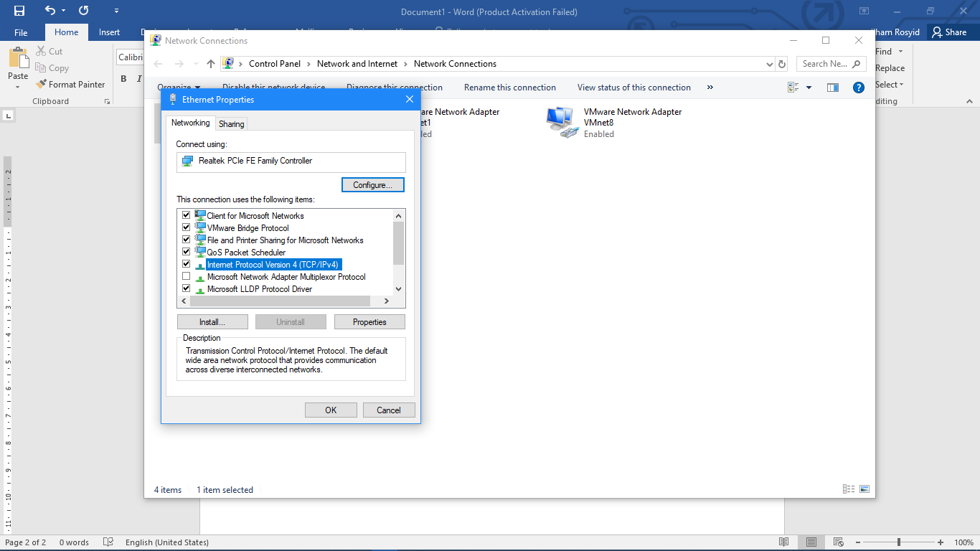
Task: Open Help via the blue question icon
Action: [858, 88]
